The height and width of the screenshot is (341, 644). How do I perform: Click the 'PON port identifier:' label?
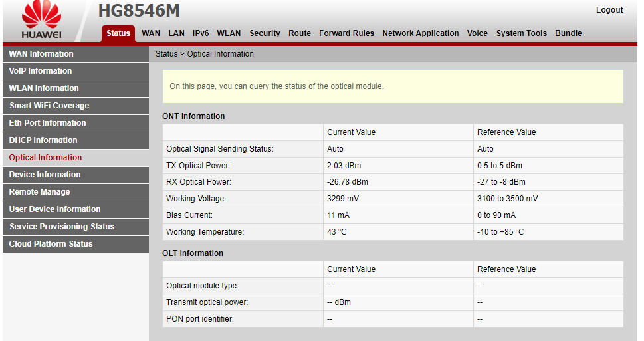click(199, 319)
